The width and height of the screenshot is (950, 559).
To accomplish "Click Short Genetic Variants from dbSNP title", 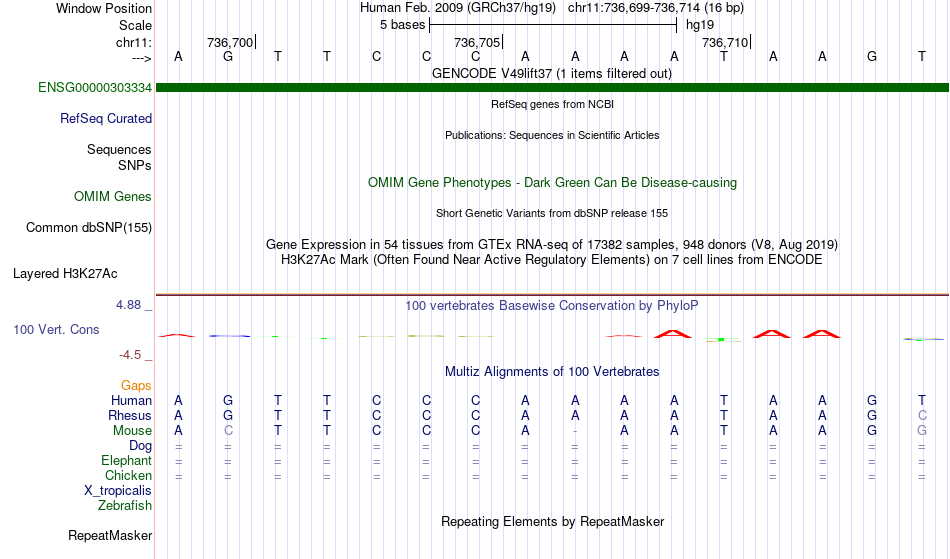I will tap(552, 213).
